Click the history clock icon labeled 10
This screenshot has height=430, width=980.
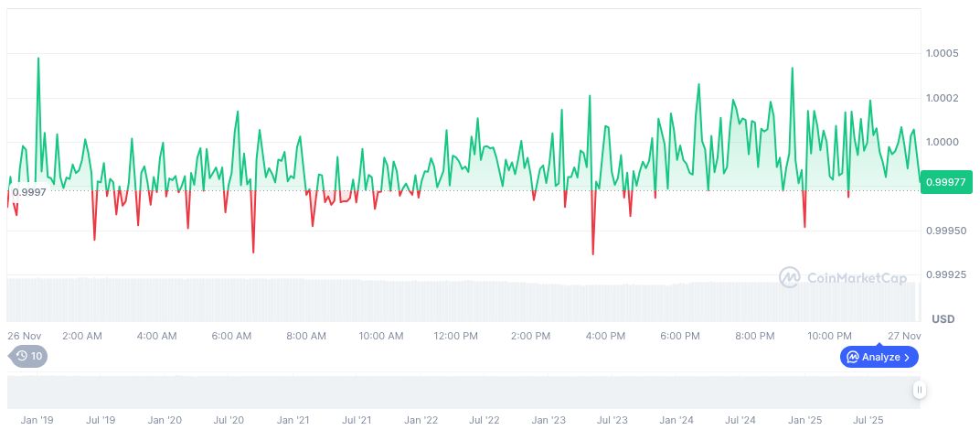click(x=27, y=356)
